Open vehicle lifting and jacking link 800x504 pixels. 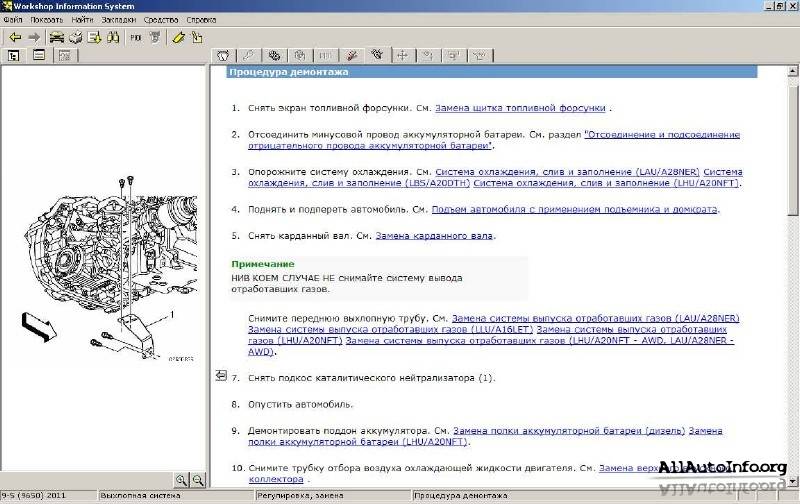(574, 209)
